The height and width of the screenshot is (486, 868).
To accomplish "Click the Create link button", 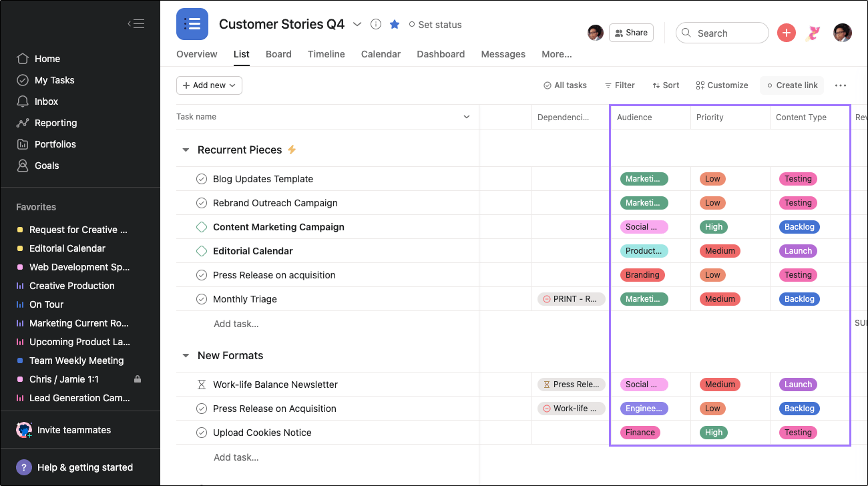I will tap(792, 85).
